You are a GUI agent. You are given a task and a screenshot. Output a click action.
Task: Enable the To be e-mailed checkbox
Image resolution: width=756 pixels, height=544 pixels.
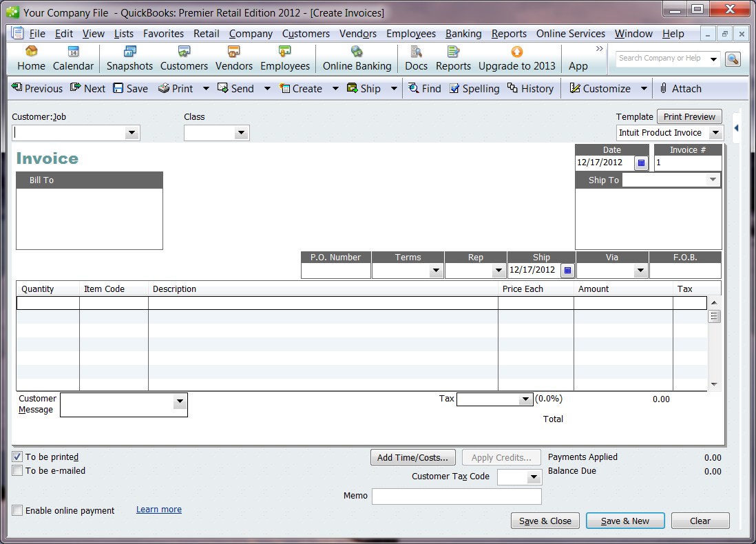(x=17, y=470)
